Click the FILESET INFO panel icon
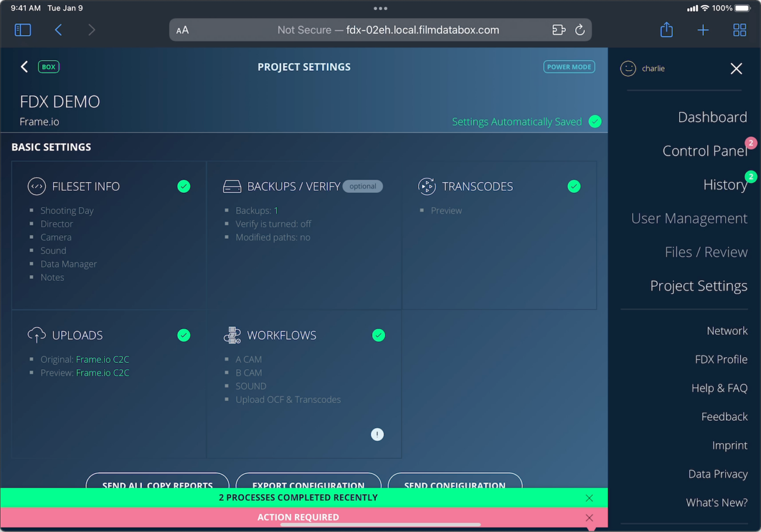The image size is (761, 532). point(36,186)
